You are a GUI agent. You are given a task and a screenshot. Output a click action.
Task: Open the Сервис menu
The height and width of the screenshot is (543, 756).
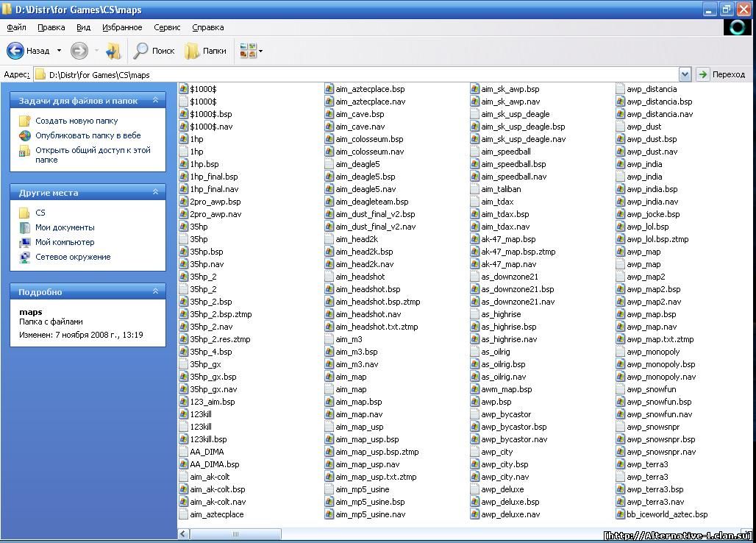point(167,27)
